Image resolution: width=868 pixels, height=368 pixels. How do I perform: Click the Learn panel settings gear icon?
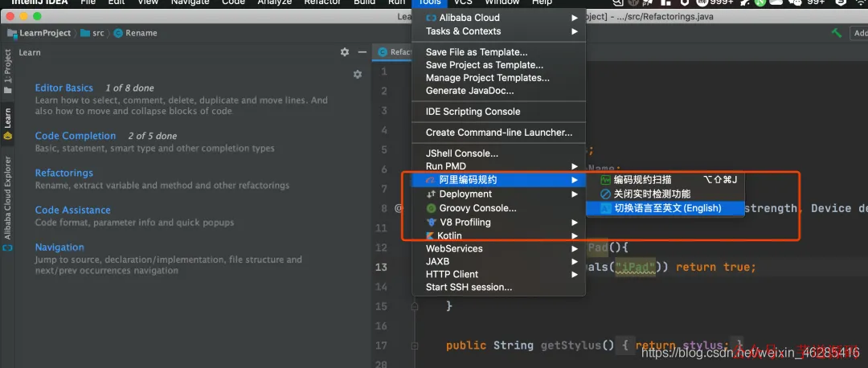click(x=344, y=52)
